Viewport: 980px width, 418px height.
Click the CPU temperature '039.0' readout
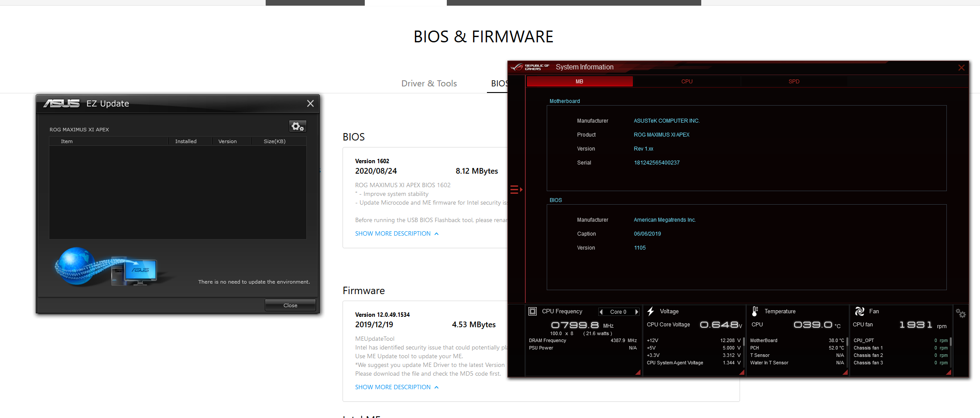point(813,325)
